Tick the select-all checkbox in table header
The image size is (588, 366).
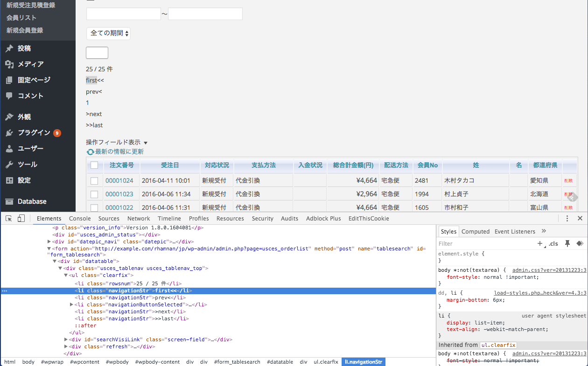click(x=94, y=165)
